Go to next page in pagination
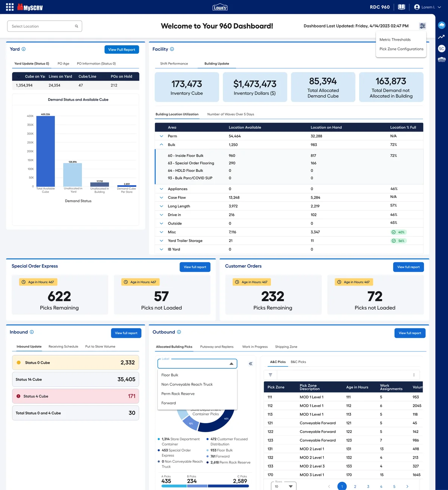The width and height of the screenshot is (448, 490). tap(407, 487)
